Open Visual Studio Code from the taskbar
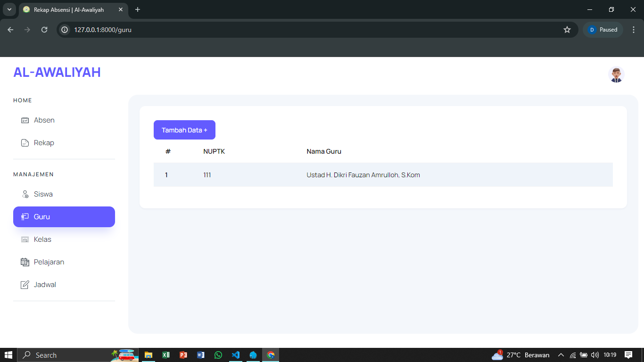 point(236,355)
